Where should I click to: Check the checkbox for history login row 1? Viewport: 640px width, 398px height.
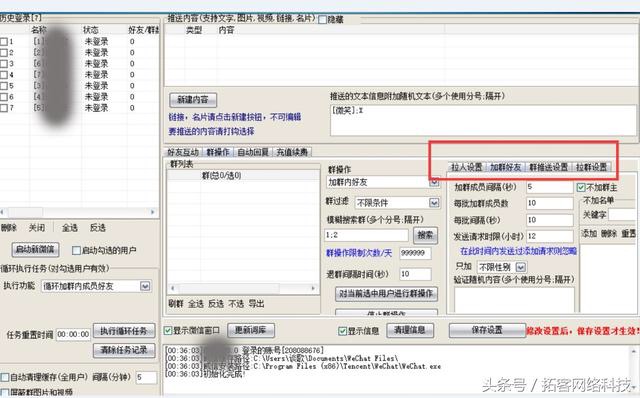point(4,42)
